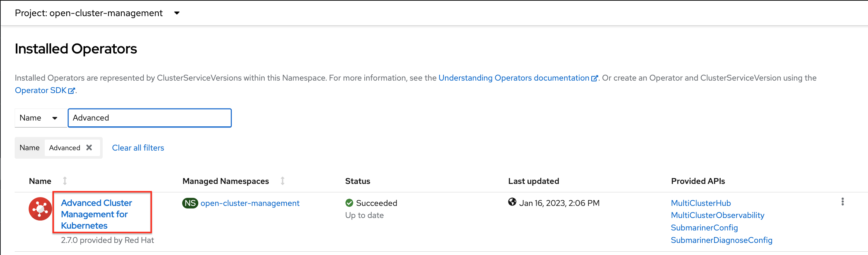868x255 pixels.
Task: Open the SubmarinerConfig API link
Action: click(x=704, y=228)
